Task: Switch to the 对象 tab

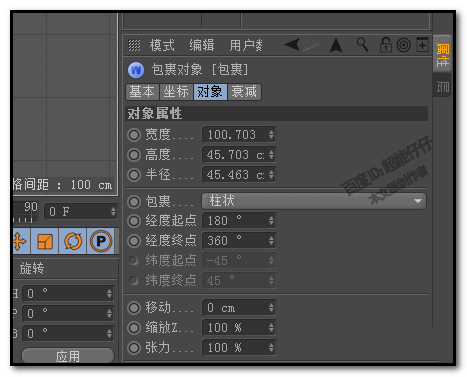Action: coord(210,92)
